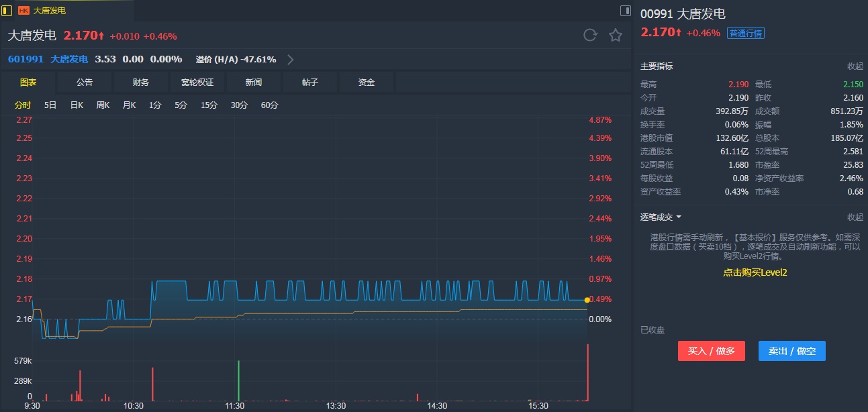The height and width of the screenshot is (412, 868).
Task: Click the refresh quote icon
Action: pos(590,36)
